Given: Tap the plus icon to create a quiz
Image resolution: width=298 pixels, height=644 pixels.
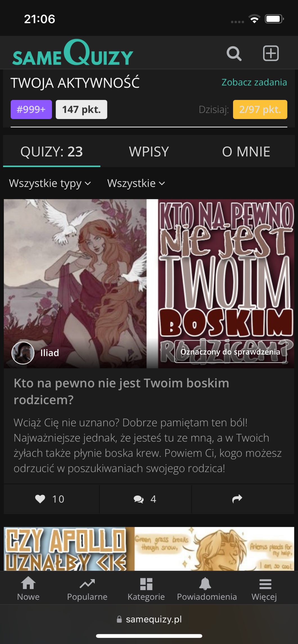Looking at the screenshot, I should click(271, 53).
